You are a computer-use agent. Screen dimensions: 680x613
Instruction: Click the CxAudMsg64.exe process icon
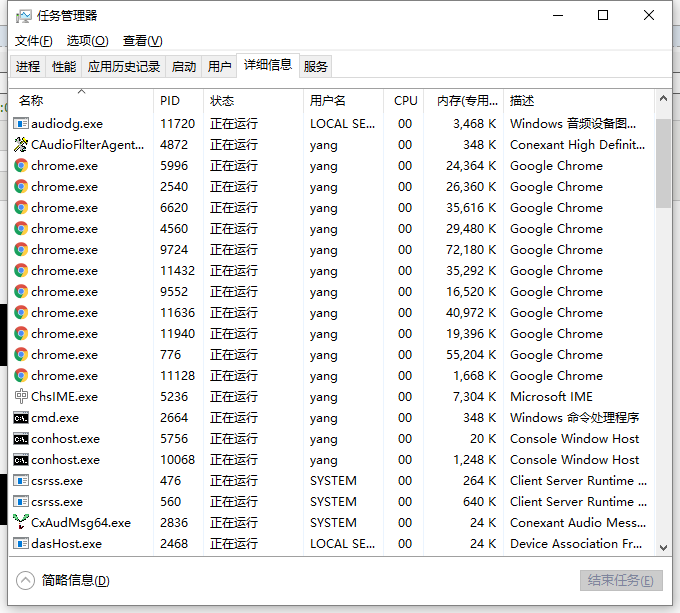(x=21, y=522)
